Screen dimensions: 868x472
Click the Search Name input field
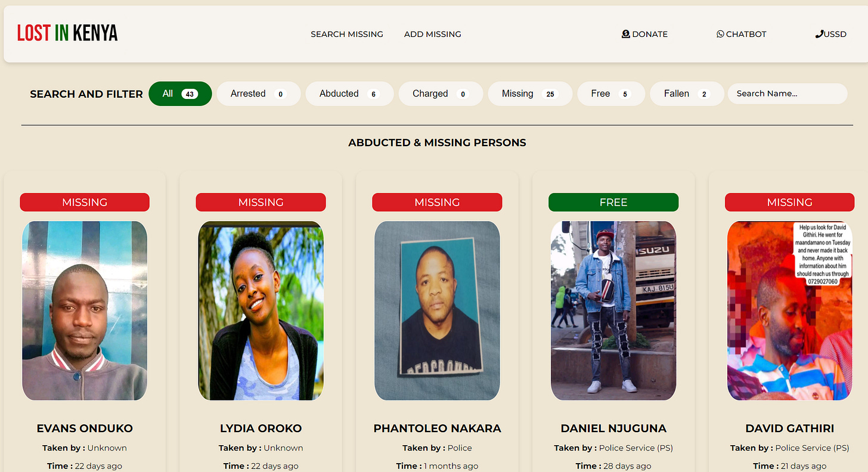pos(788,94)
